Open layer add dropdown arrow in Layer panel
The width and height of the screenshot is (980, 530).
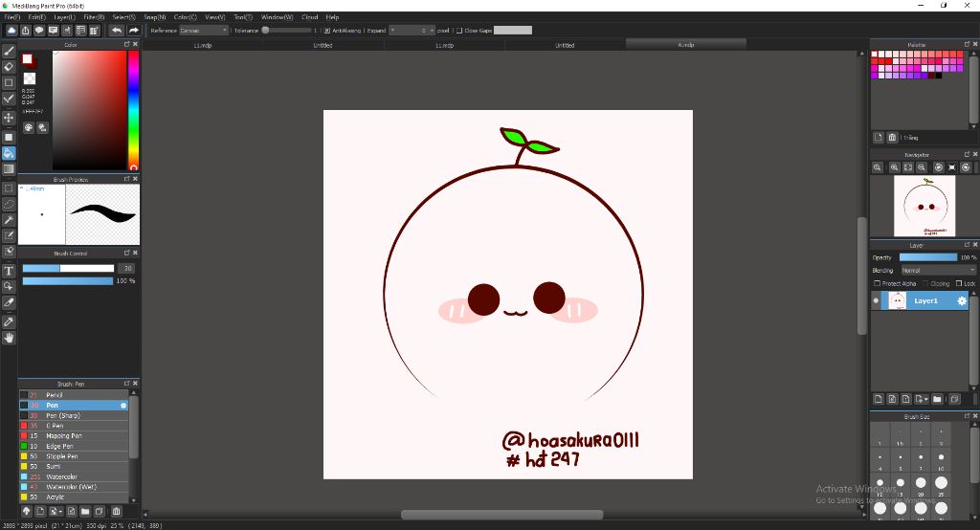[x=925, y=399]
